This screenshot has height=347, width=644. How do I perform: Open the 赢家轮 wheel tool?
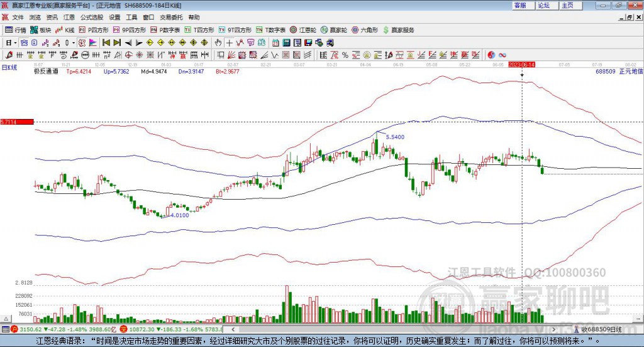334,30
